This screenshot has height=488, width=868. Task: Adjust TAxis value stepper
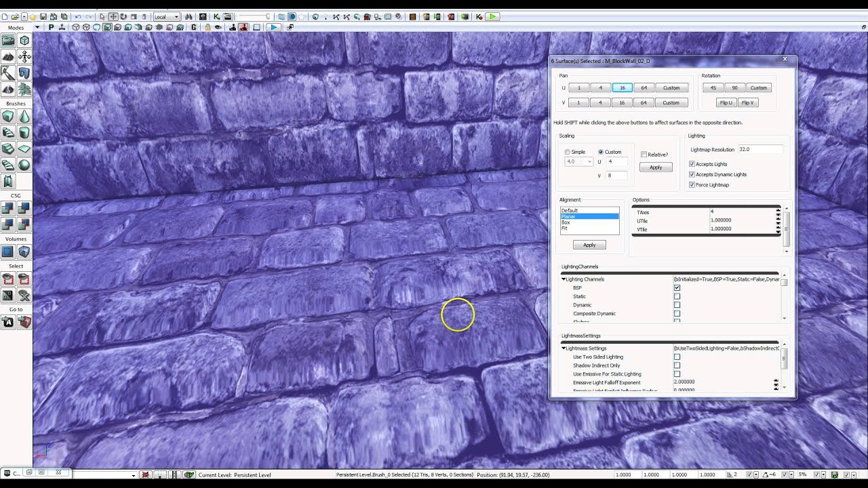pyautogui.click(x=778, y=212)
